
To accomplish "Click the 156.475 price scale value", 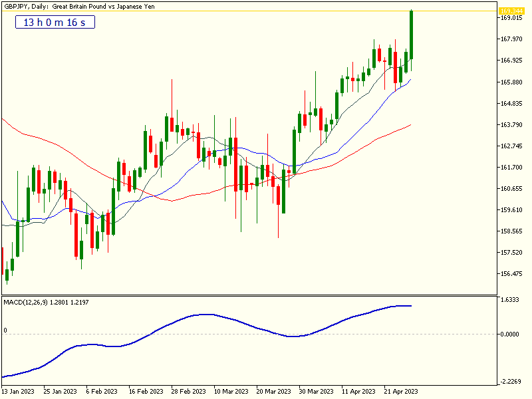I will click(x=511, y=273).
